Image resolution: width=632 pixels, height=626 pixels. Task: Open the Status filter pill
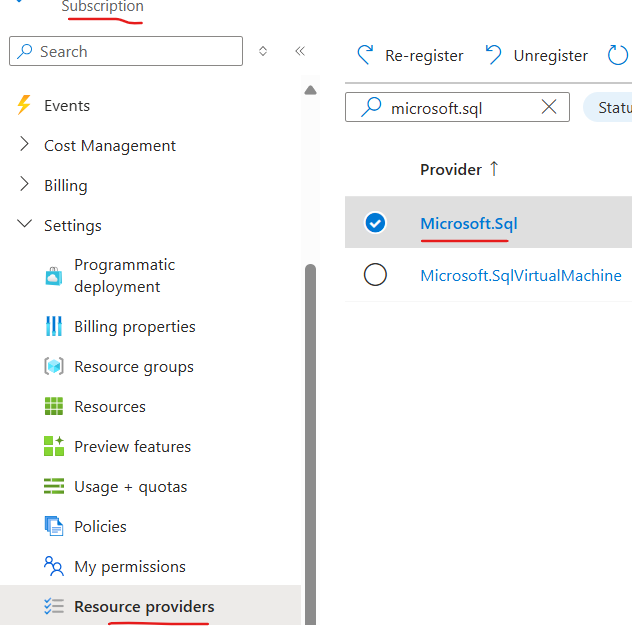[608, 107]
